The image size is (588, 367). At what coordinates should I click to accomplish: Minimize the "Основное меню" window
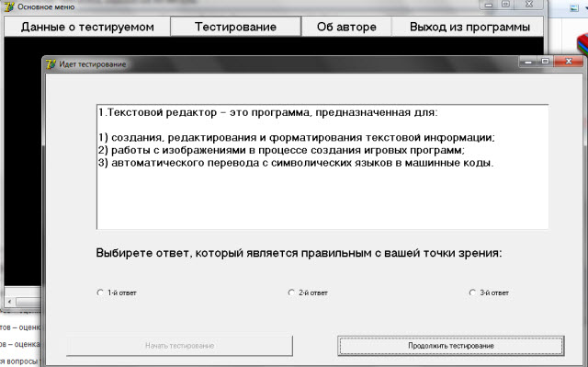(489, 5)
